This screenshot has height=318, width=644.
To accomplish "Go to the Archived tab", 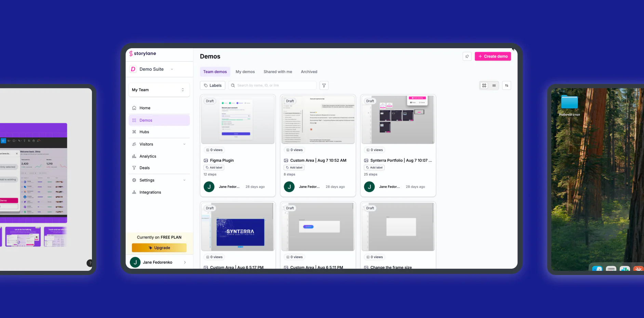I will (309, 72).
